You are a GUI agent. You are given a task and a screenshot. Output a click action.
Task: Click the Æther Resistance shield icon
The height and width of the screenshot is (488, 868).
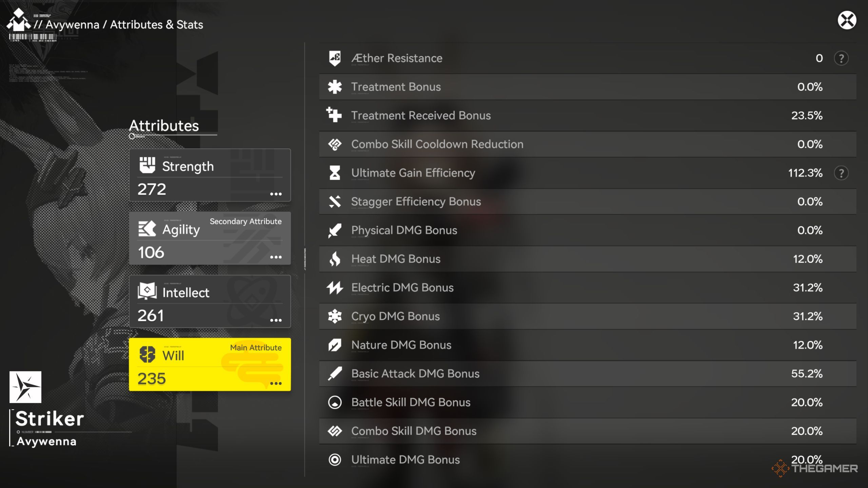coord(335,58)
